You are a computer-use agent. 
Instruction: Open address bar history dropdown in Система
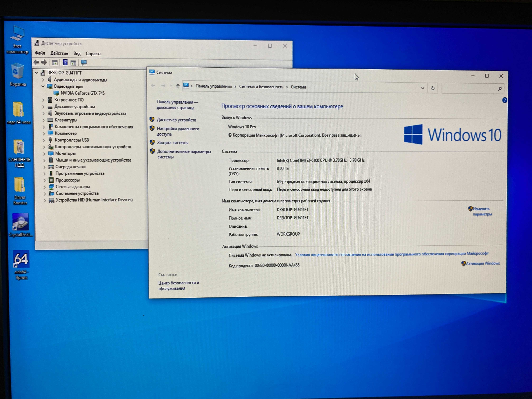click(422, 88)
